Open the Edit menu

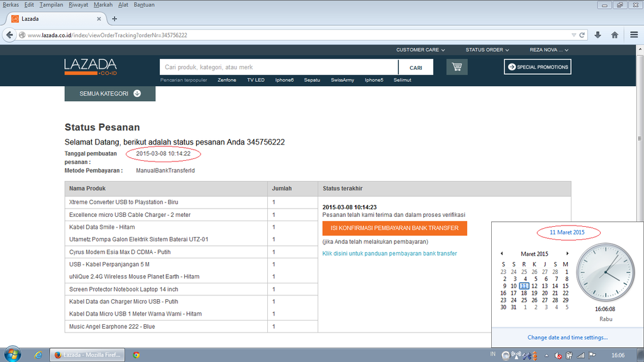tap(29, 5)
